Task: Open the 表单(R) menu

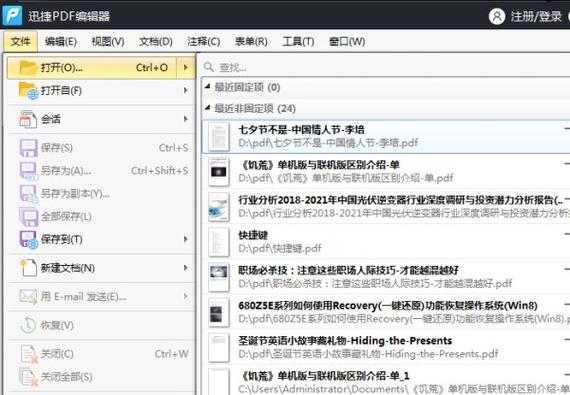Action: coord(251,41)
